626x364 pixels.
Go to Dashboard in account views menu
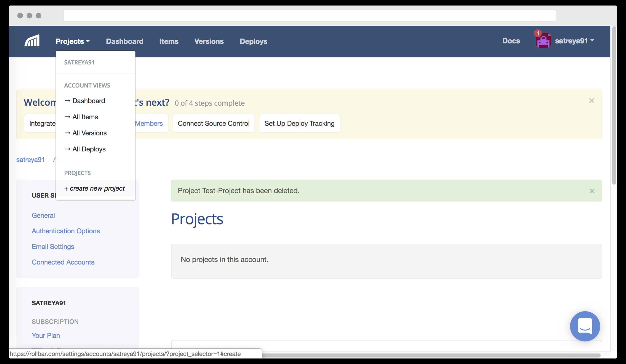(x=88, y=101)
